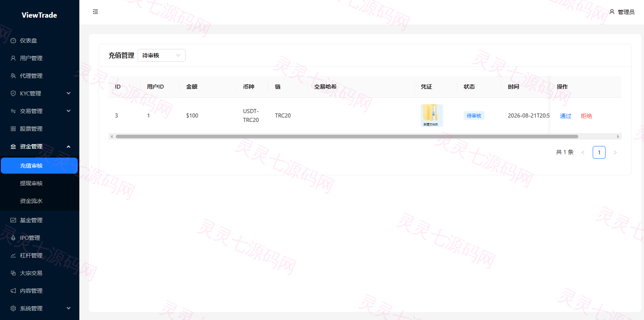644x320 pixels.
Task: Select 充值审核 submenu item
Action: click(39, 166)
